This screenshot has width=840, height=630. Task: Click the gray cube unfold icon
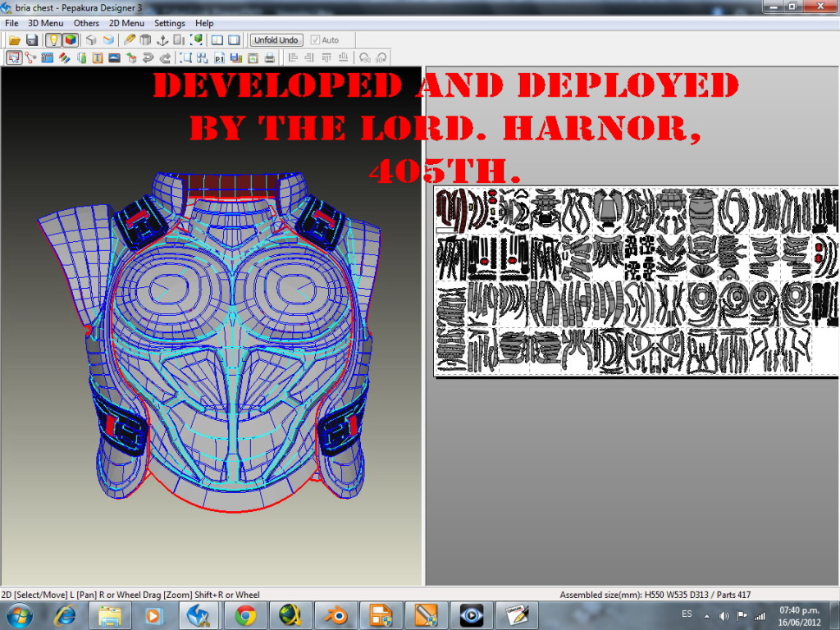coord(91,40)
